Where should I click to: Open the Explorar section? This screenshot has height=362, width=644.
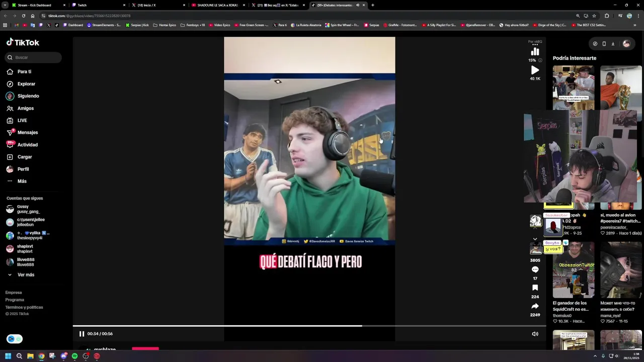21,84
